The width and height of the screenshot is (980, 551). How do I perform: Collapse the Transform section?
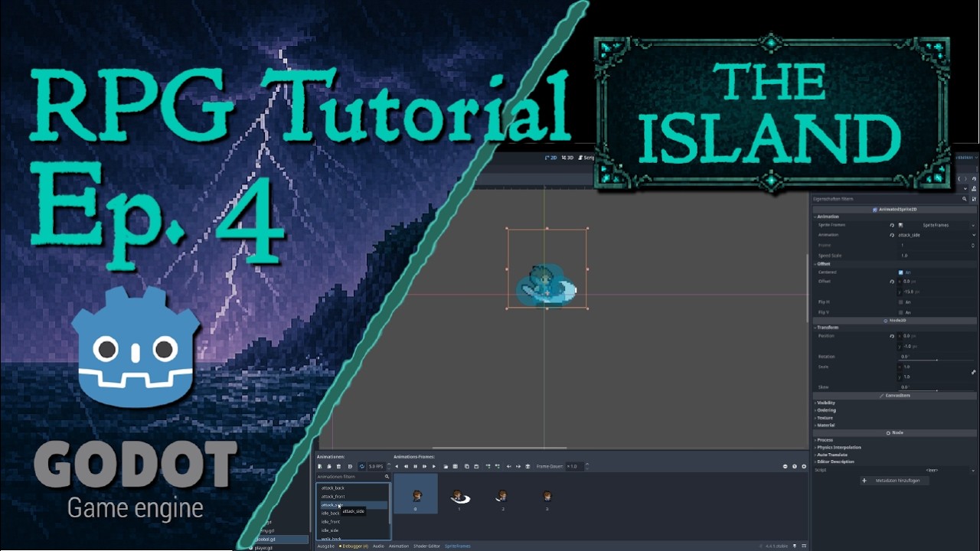826,328
